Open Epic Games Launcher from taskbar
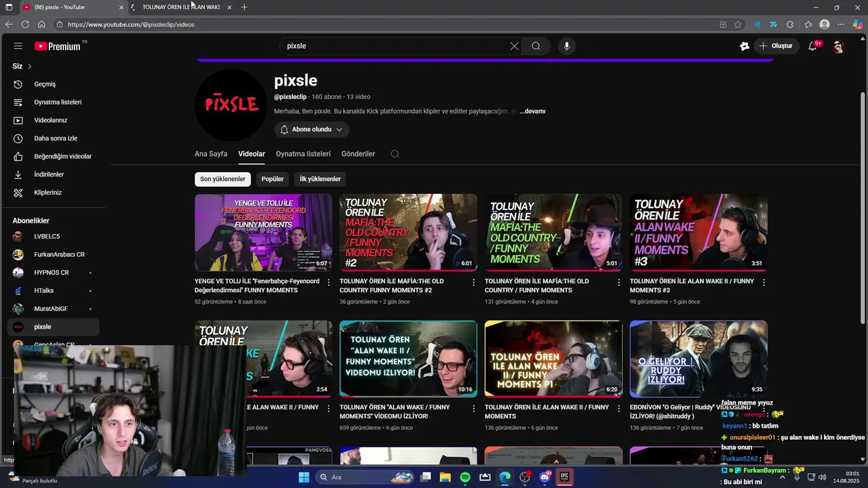The image size is (868, 488). [564, 477]
